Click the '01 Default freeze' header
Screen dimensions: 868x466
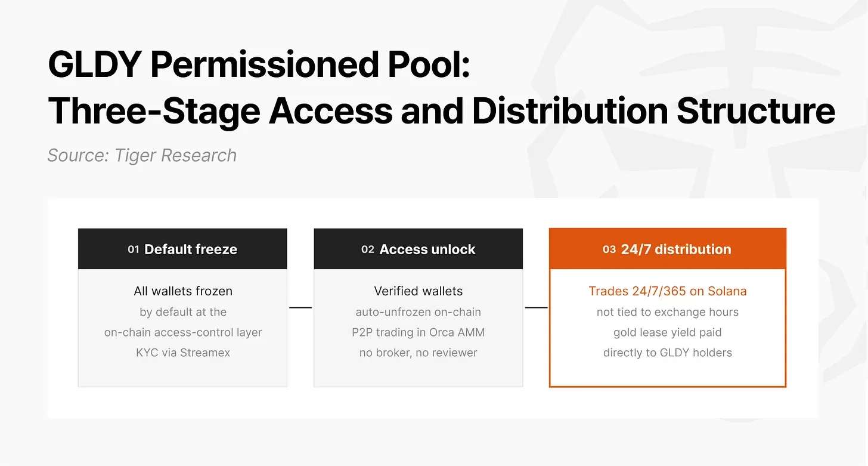(182, 249)
